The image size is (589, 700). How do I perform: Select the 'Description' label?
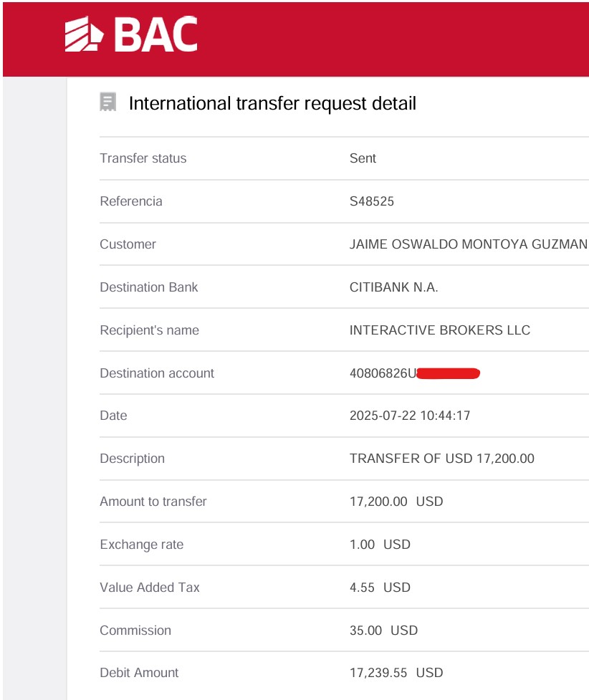pos(132,459)
